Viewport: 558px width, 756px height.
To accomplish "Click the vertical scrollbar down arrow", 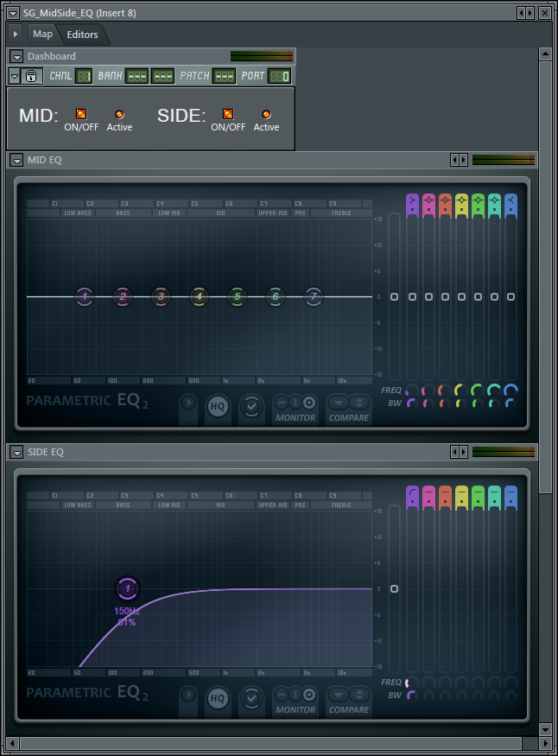I will 545,729.
